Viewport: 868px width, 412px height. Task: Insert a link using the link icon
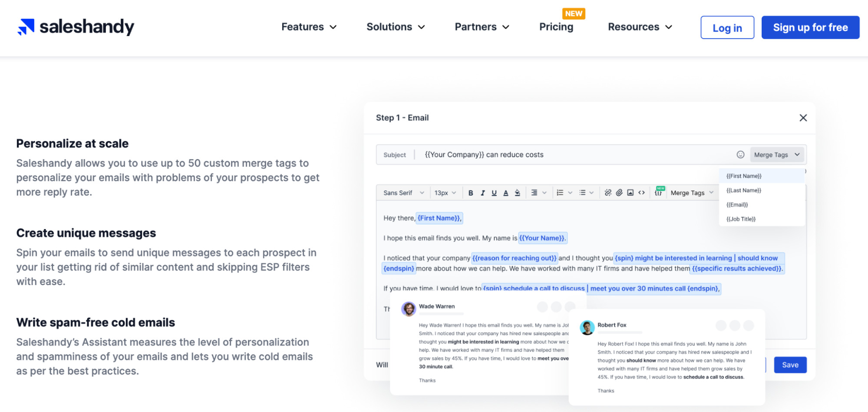pos(608,193)
